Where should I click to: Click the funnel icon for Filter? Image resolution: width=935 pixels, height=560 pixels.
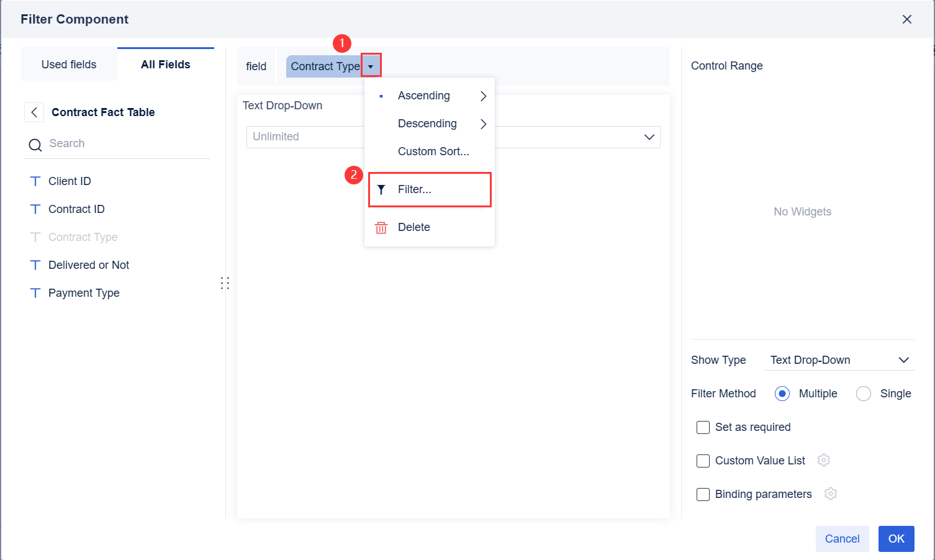click(x=381, y=190)
